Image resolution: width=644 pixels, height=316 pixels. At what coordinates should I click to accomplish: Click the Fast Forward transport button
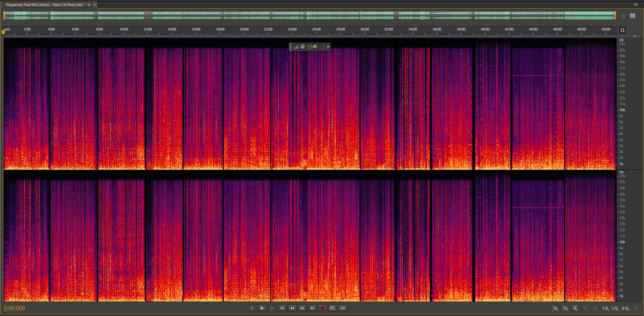pyautogui.click(x=302, y=308)
